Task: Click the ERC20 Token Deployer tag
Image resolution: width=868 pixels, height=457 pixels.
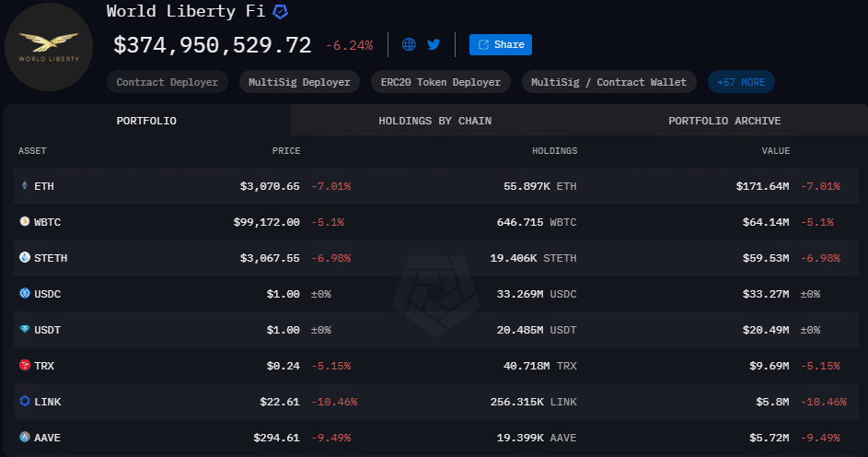Action: (441, 82)
